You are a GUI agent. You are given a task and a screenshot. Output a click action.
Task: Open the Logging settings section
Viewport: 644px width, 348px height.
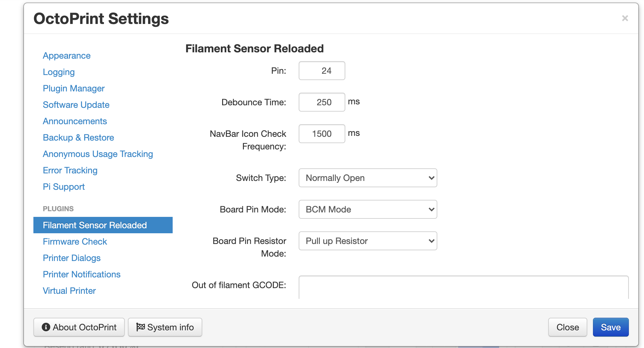pos(59,72)
